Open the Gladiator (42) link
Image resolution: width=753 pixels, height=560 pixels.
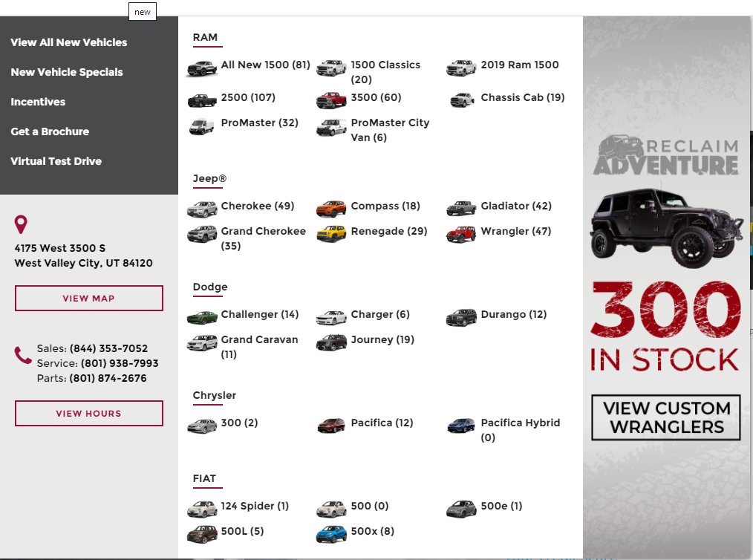click(516, 206)
